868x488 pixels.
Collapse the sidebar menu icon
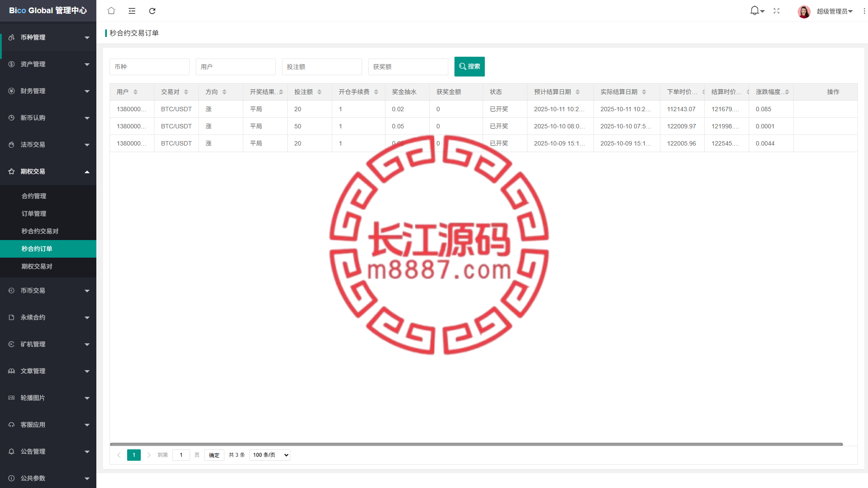(132, 11)
